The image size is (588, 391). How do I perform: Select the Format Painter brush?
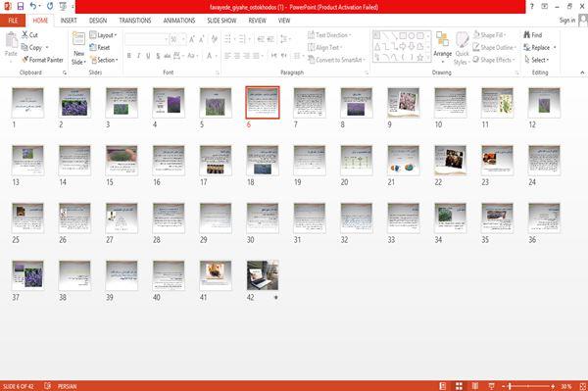tap(25, 60)
